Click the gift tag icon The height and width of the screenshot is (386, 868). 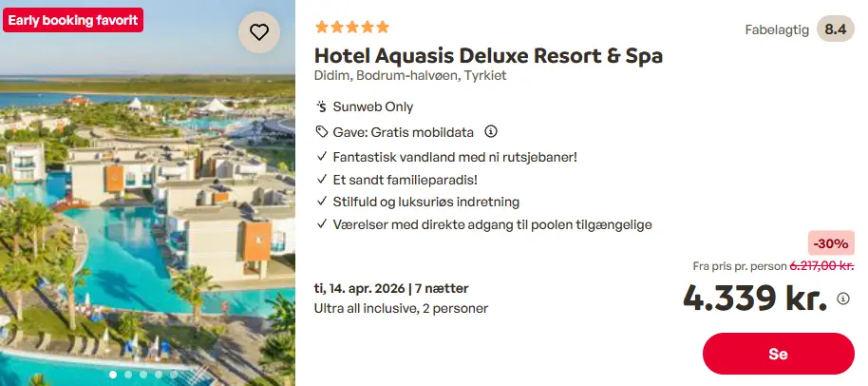coord(322,131)
